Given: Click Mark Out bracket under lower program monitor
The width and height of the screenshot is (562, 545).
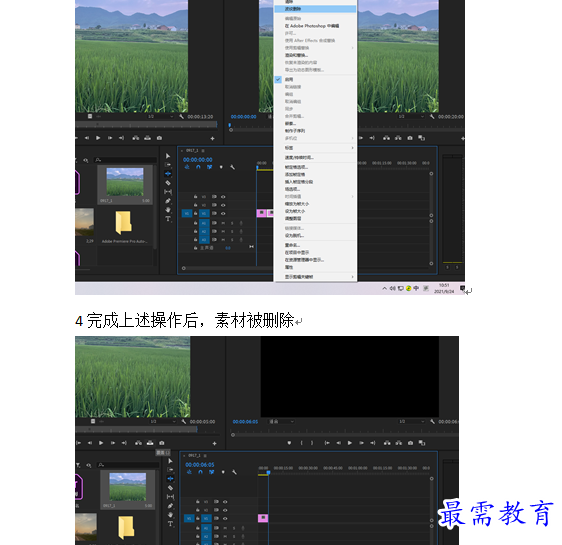Looking at the screenshot, I should (x=312, y=443).
